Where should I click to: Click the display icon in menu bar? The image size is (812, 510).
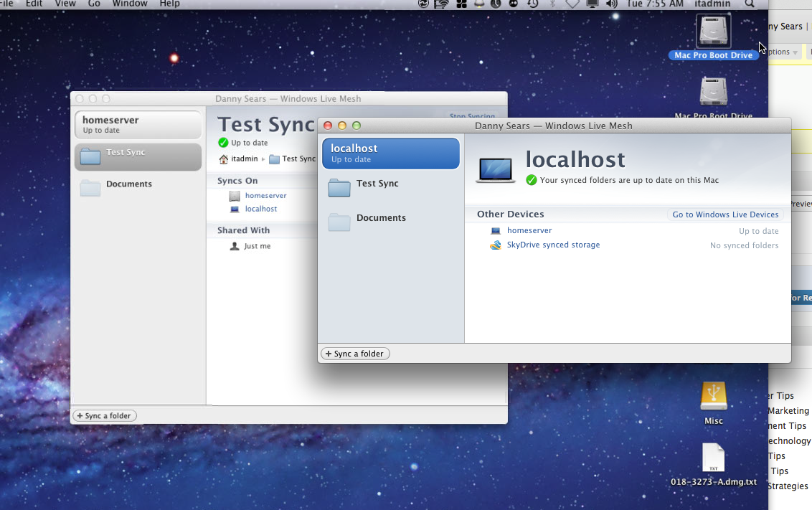593,4
